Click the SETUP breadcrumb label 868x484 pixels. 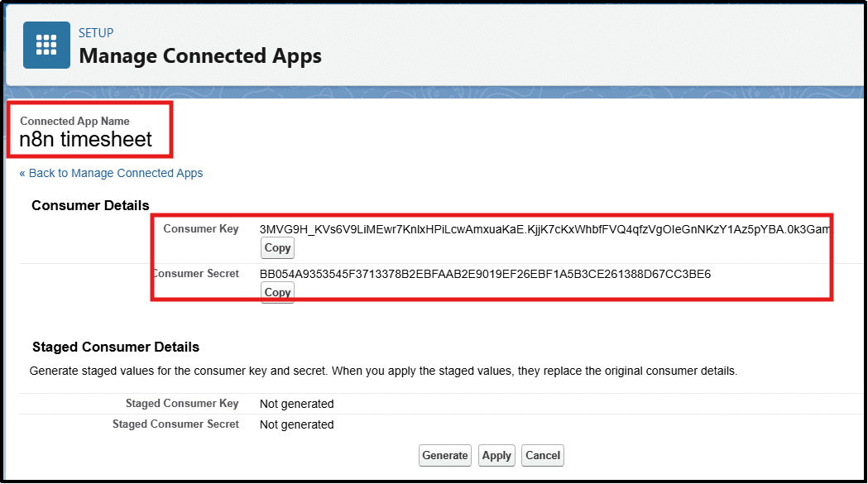96,33
